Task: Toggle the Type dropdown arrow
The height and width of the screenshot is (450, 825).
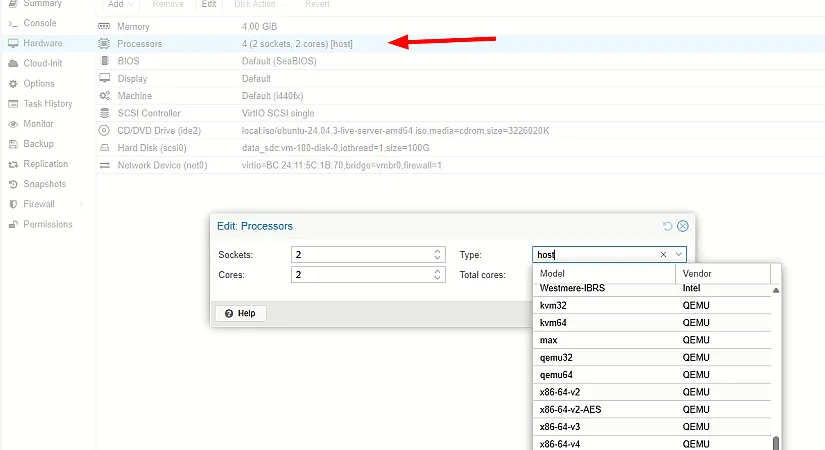Action: pos(679,255)
